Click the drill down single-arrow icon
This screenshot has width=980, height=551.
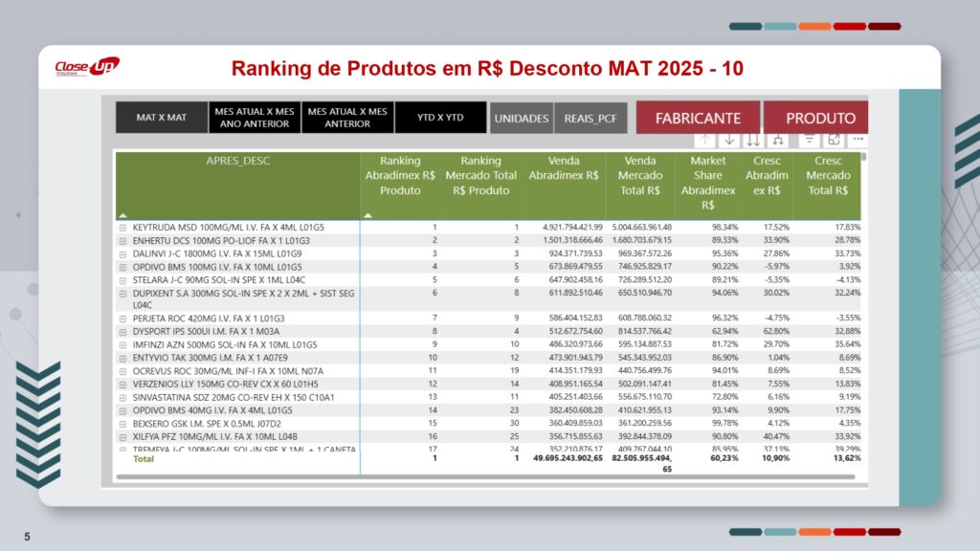point(729,141)
